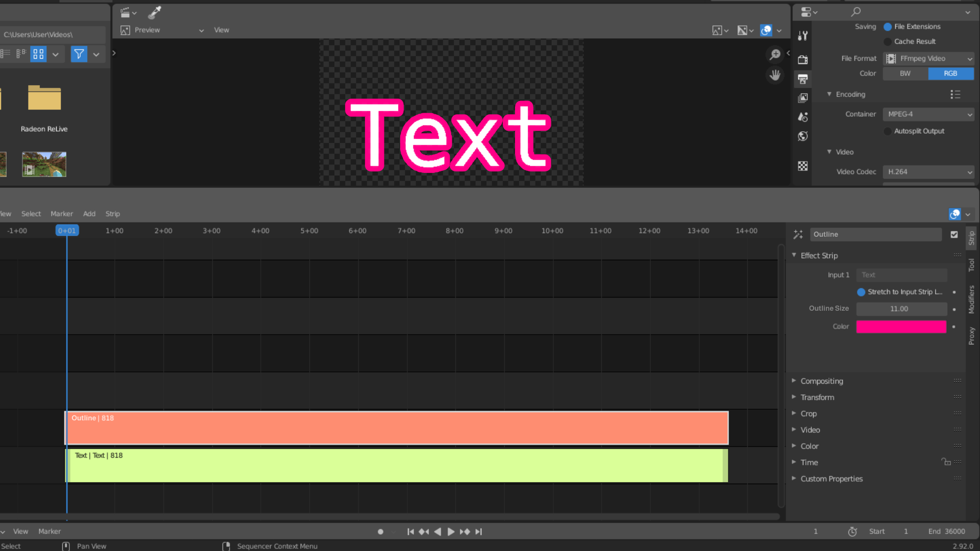Click the Outline Size value field
Viewport: 980px width, 551px height.
901,309
